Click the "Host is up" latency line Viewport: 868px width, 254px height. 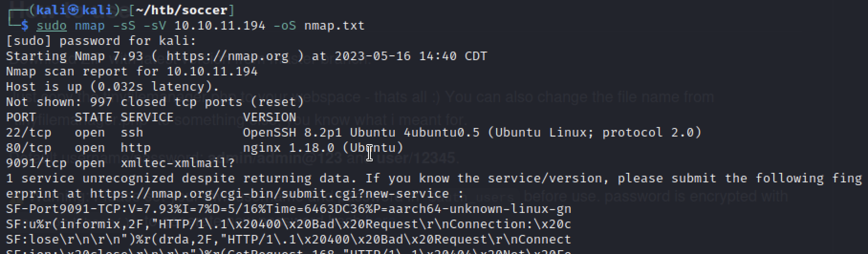113,87
